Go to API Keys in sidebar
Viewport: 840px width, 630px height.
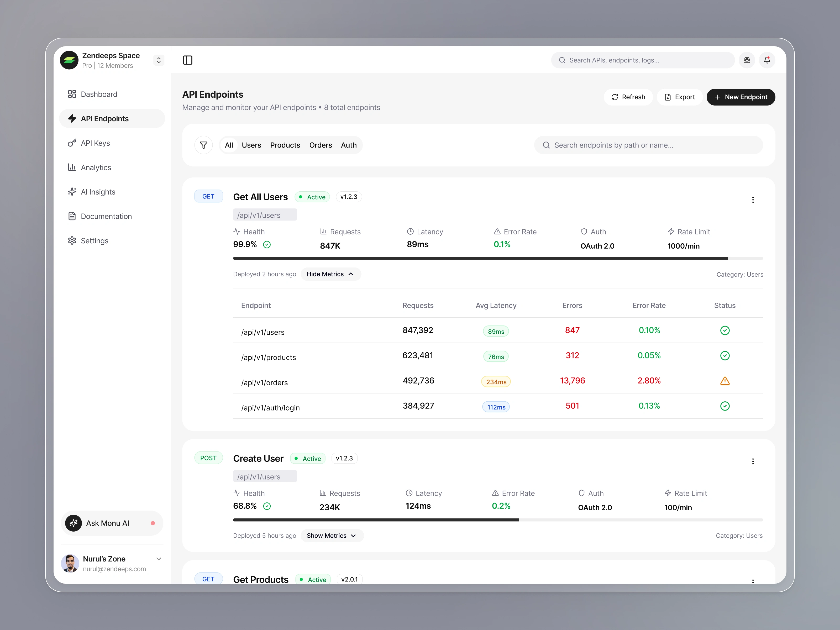(x=95, y=143)
